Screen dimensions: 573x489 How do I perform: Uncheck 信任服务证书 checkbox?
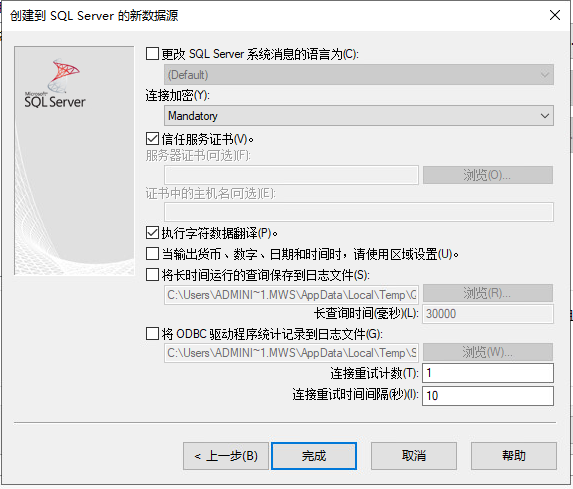click(x=152, y=139)
